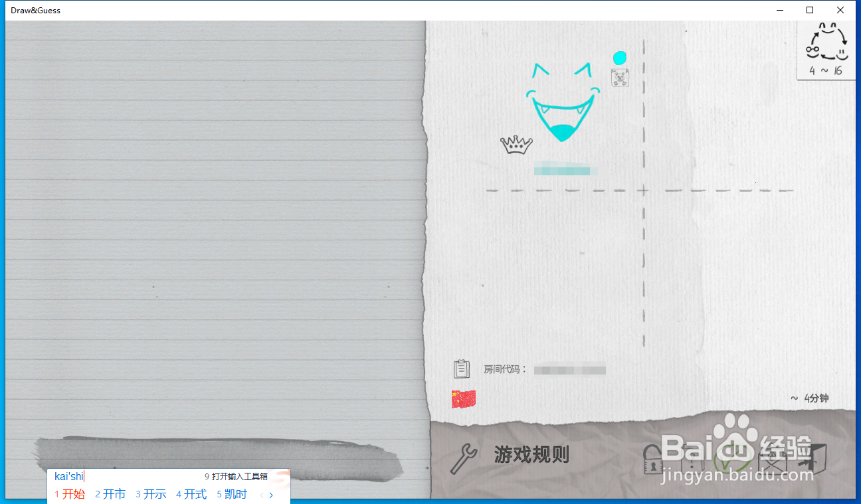Show more candidates with the right arrow
861x504 pixels.
point(270,495)
